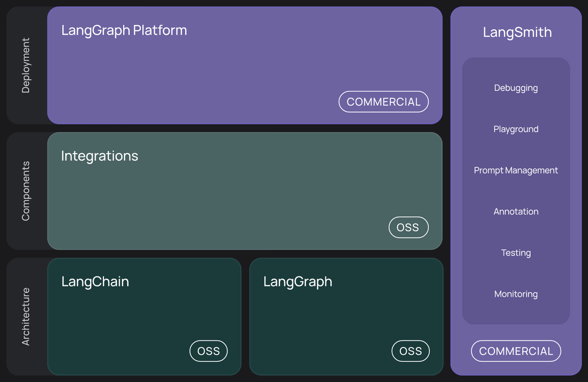This screenshot has width=588, height=382.
Task: Select Monitoring in the LangSmith list
Action: pos(516,294)
